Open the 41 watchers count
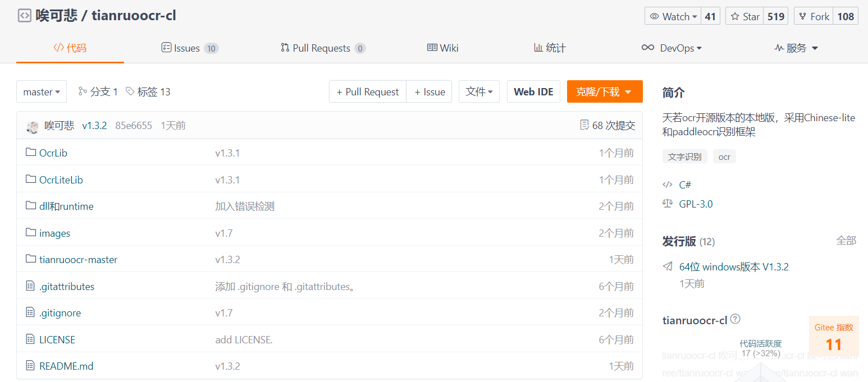 click(x=710, y=16)
